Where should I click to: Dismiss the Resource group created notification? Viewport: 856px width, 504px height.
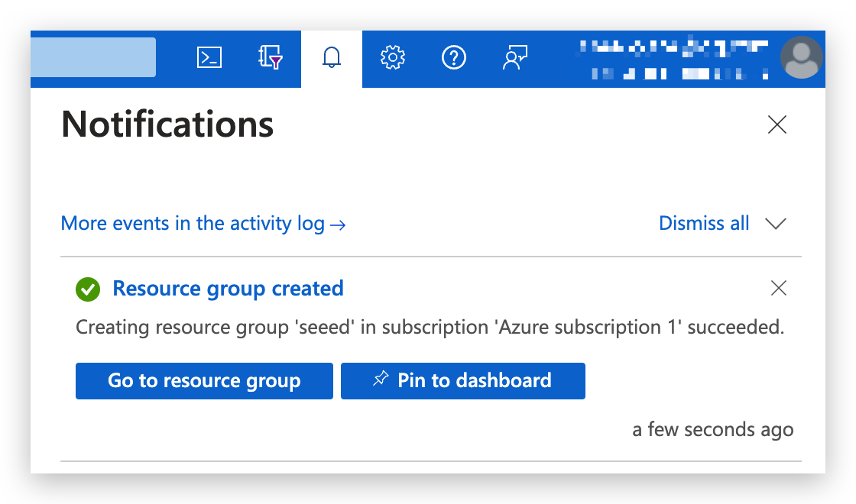[779, 287]
